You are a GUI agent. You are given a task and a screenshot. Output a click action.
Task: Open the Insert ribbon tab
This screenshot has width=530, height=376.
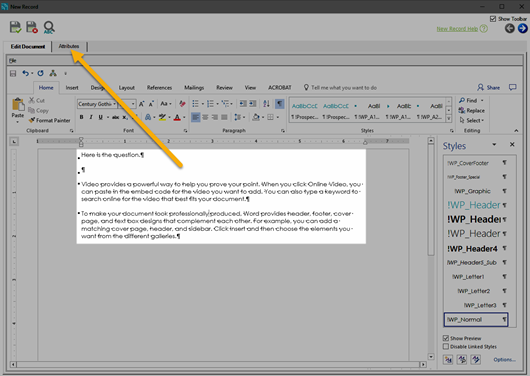pyautogui.click(x=72, y=88)
